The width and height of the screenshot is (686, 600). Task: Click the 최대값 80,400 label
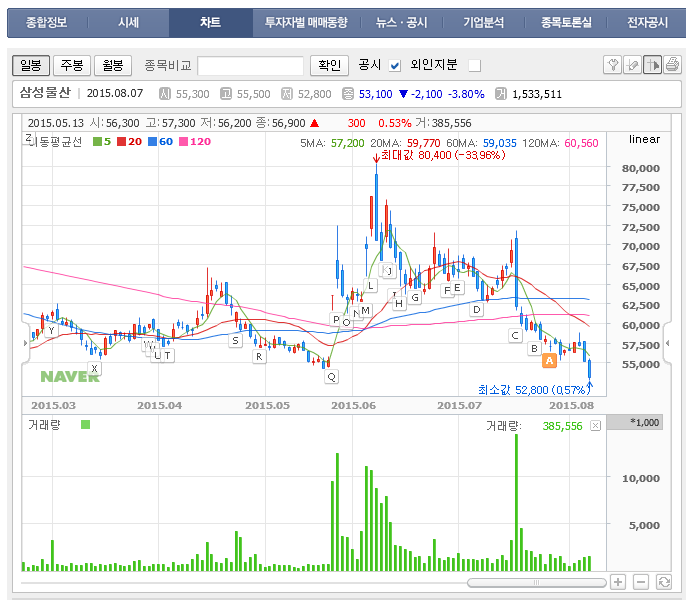[x=443, y=155]
